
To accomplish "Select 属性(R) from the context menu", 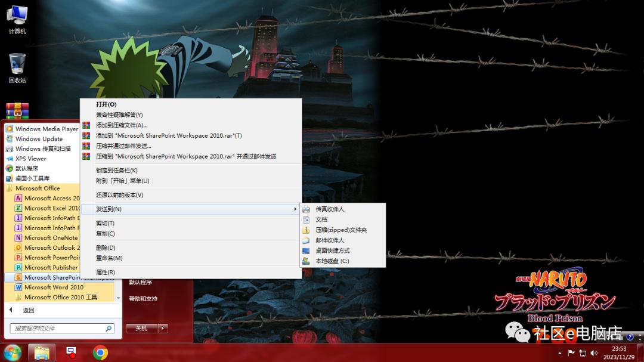I will (x=105, y=272).
